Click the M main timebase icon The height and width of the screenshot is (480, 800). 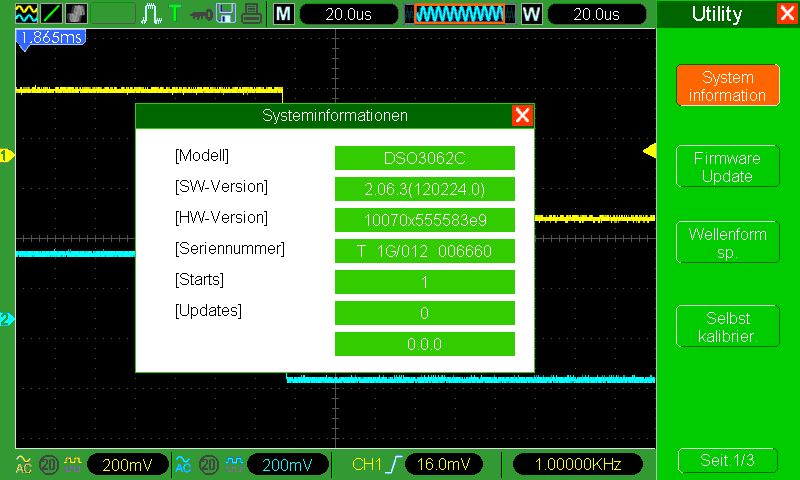click(x=283, y=14)
